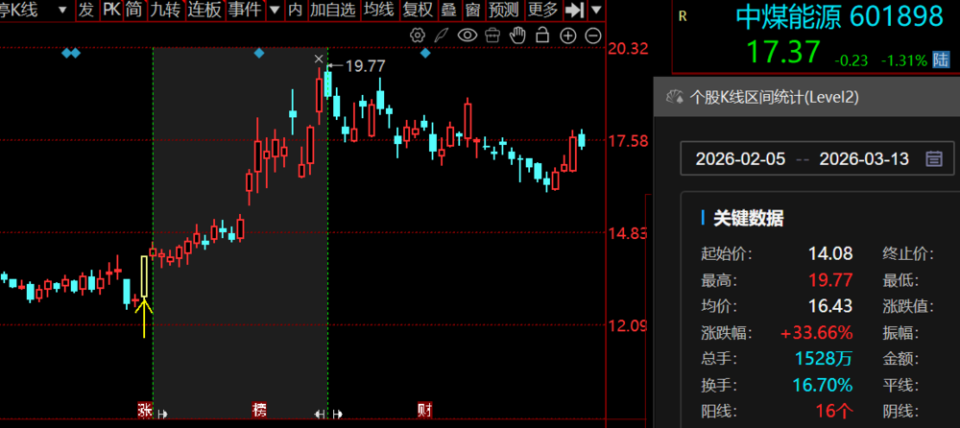
Task: Close the range selection X mark
Action: tap(318, 59)
